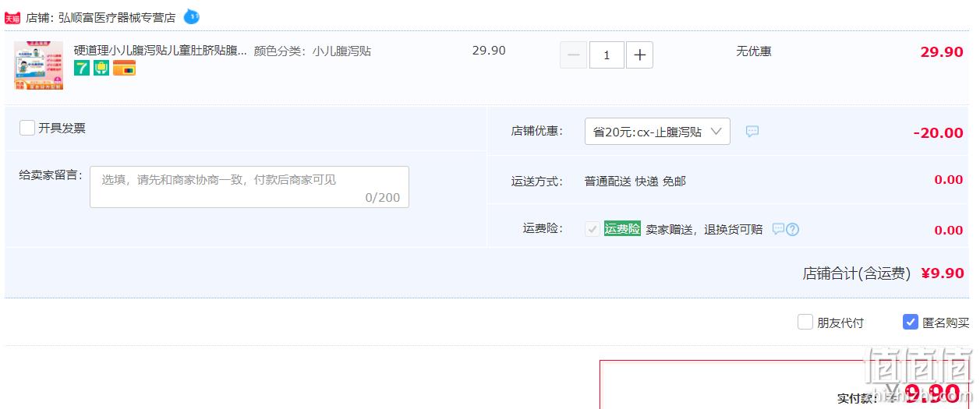Click the green shield guarantee icon

pyautogui.click(x=101, y=69)
